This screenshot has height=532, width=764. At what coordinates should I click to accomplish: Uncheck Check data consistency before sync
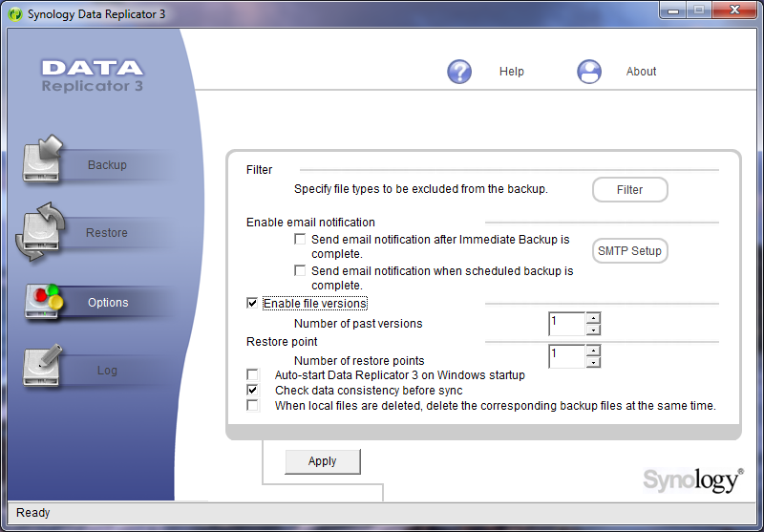coord(252,390)
